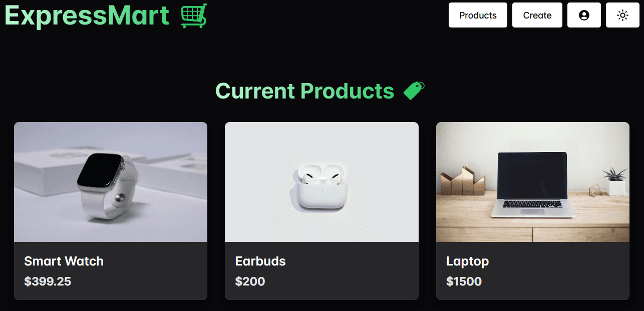Open the user profile icon button
This screenshot has height=311, width=644.
point(584,15)
